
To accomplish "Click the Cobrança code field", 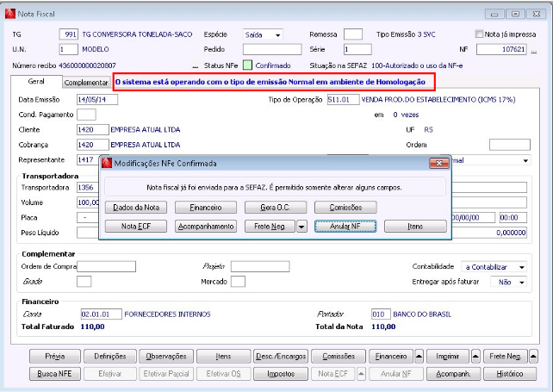I will [93, 145].
